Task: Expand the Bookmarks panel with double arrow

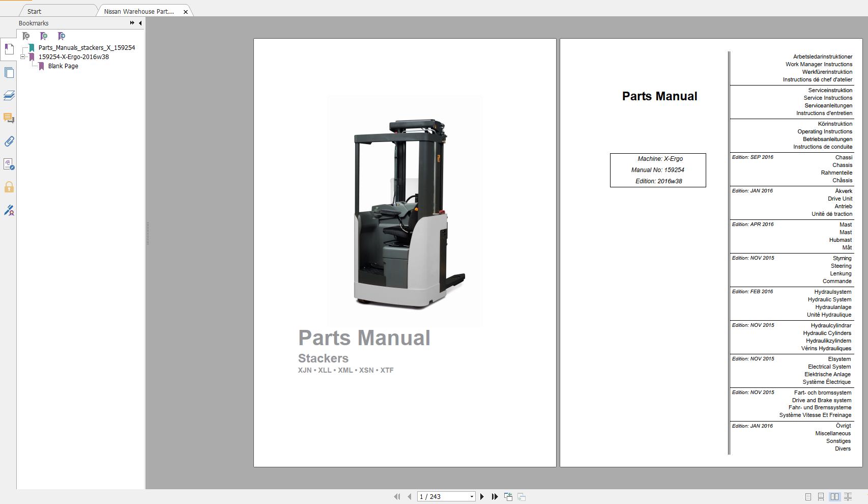Action: (x=132, y=23)
